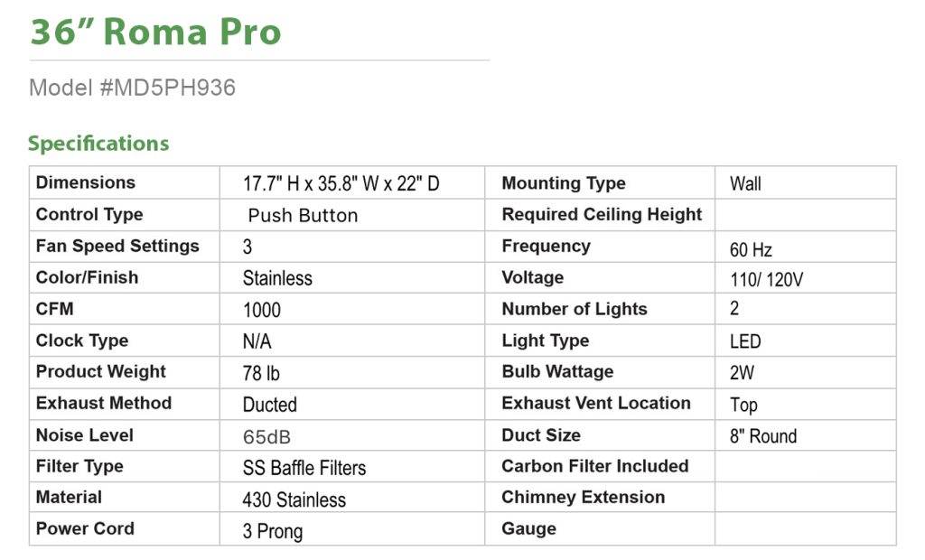This screenshot has height=560, width=925.
Task: Select the Push Button control type value
Action: tap(303, 216)
